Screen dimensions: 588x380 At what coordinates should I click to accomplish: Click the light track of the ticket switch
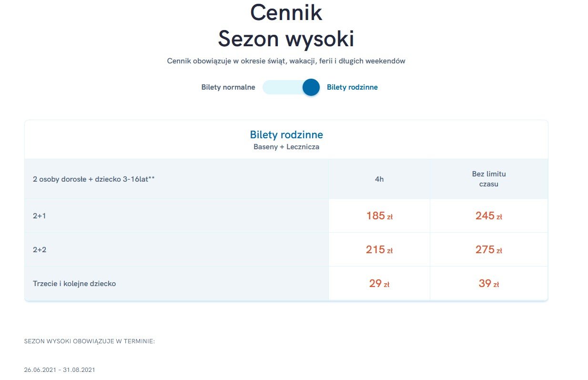[283, 87]
